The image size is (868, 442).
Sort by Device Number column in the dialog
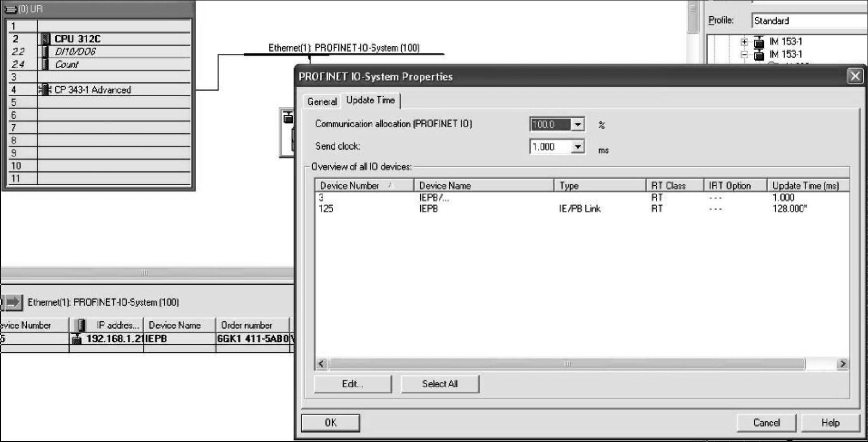364,186
